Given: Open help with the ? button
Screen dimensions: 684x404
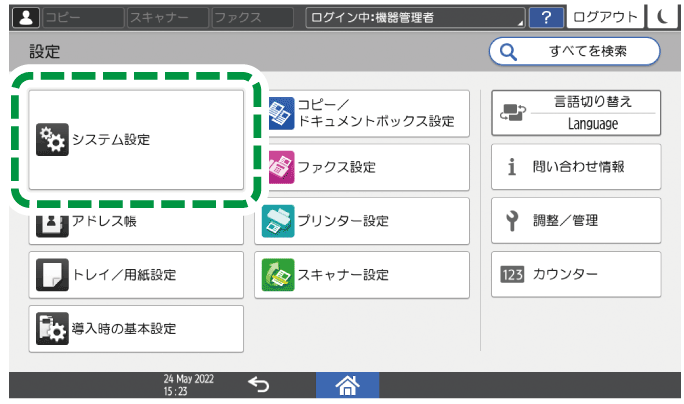Looking at the screenshot, I should point(546,17).
